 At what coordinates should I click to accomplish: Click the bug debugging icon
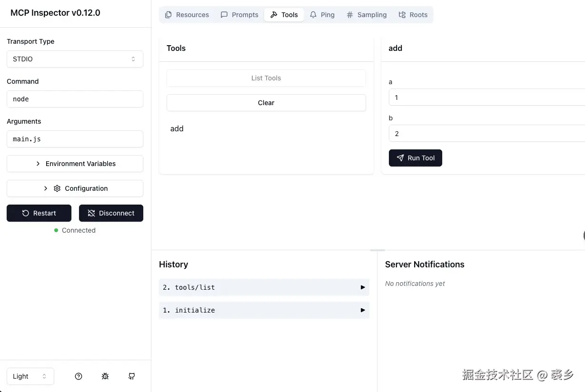point(105,376)
